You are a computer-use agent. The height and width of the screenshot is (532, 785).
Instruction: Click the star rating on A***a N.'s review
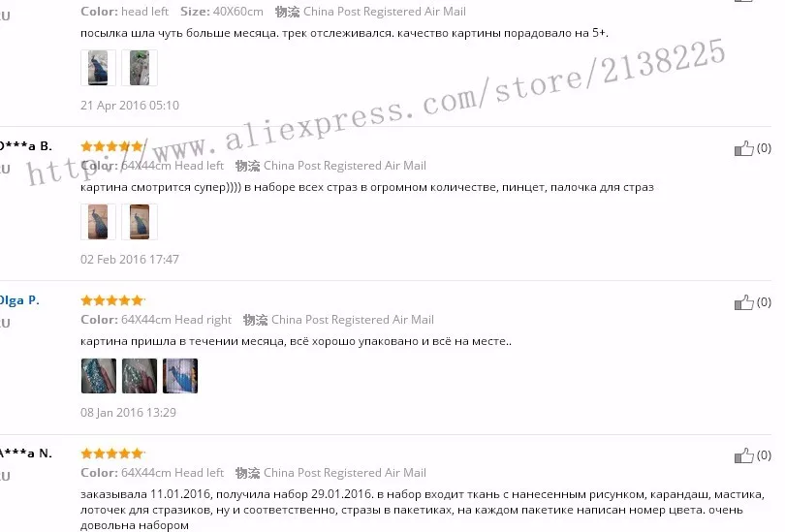tap(112, 454)
